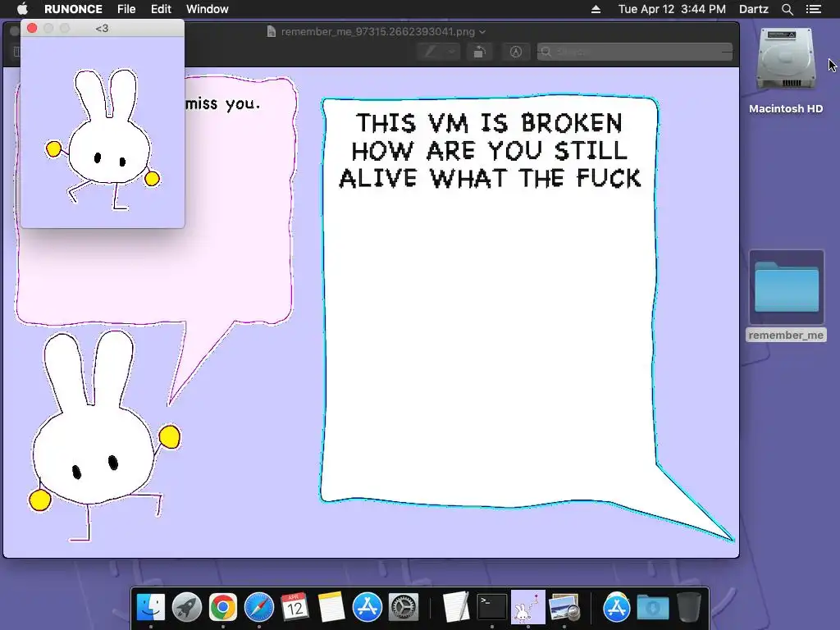Open TextEdit from the Dock
The height and width of the screenshot is (630, 840).
(x=456, y=607)
